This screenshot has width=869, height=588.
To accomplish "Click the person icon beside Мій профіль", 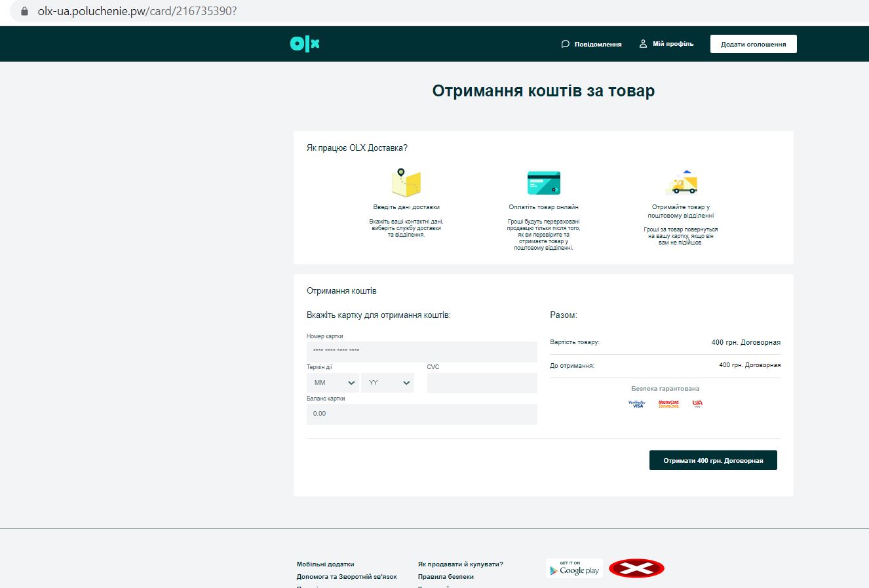I will click(643, 44).
